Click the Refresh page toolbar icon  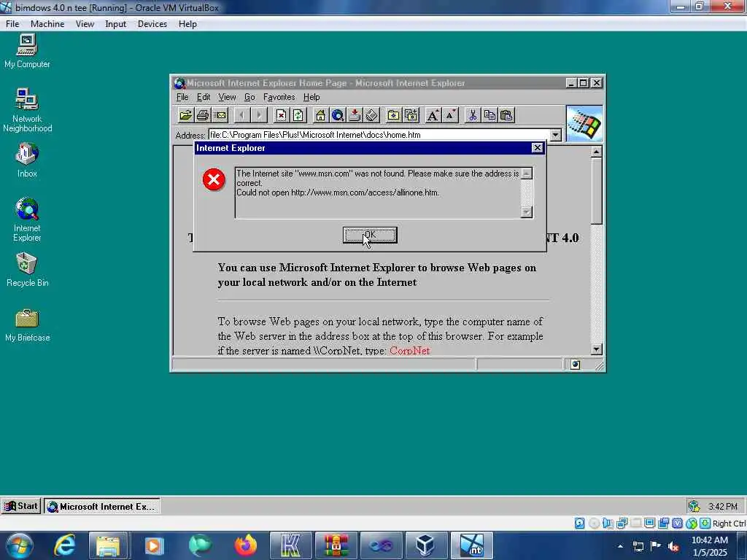click(x=298, y=115)
